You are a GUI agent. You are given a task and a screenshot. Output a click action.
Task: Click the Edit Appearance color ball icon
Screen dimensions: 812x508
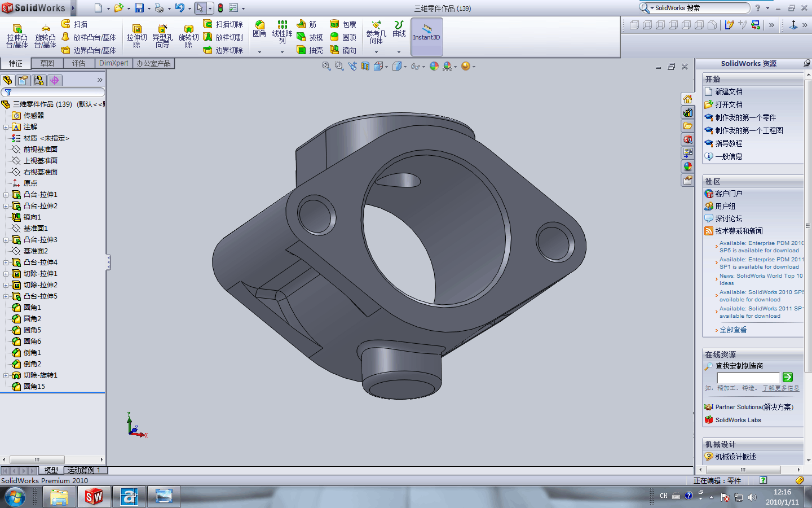[434, 66]
